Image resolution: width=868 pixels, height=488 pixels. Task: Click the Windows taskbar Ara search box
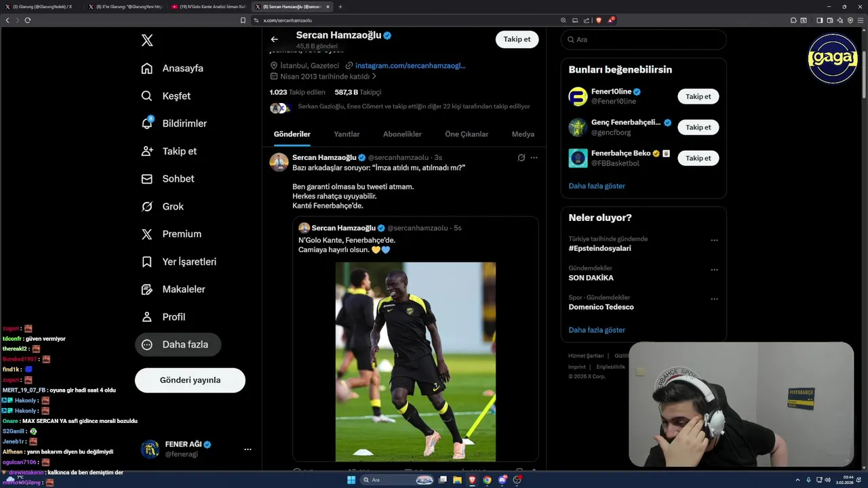pos(397,480)
